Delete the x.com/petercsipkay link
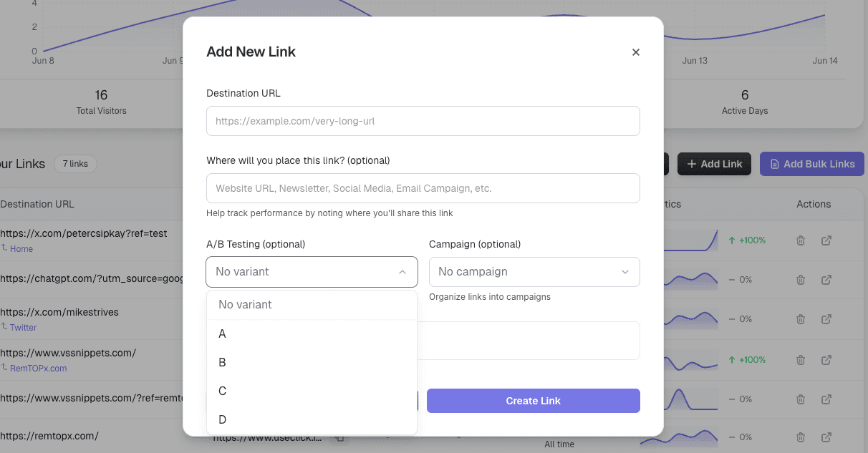 (x=801, y=240)
